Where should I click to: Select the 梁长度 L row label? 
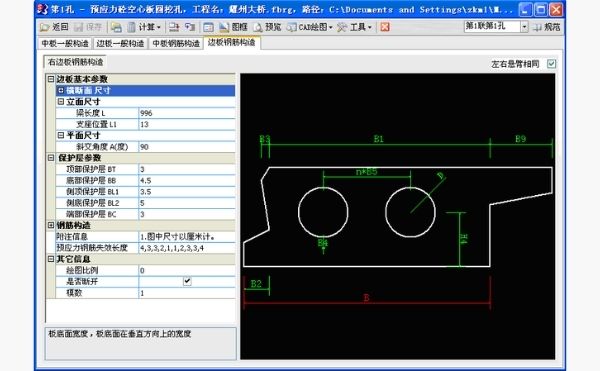click(91, 113)
